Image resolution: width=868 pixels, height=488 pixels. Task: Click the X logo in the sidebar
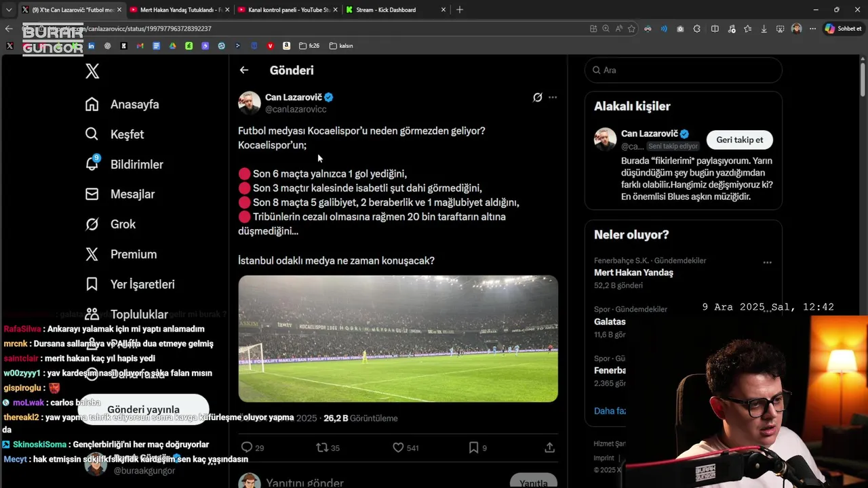[92, 71]
